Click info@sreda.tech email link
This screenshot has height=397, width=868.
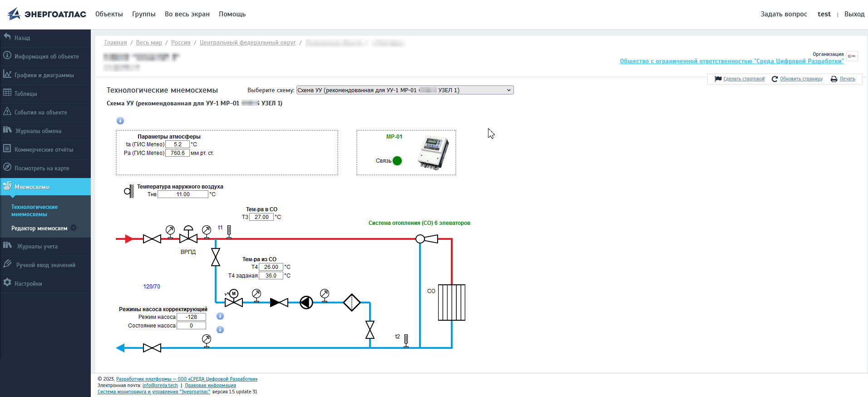coord(160,385)
